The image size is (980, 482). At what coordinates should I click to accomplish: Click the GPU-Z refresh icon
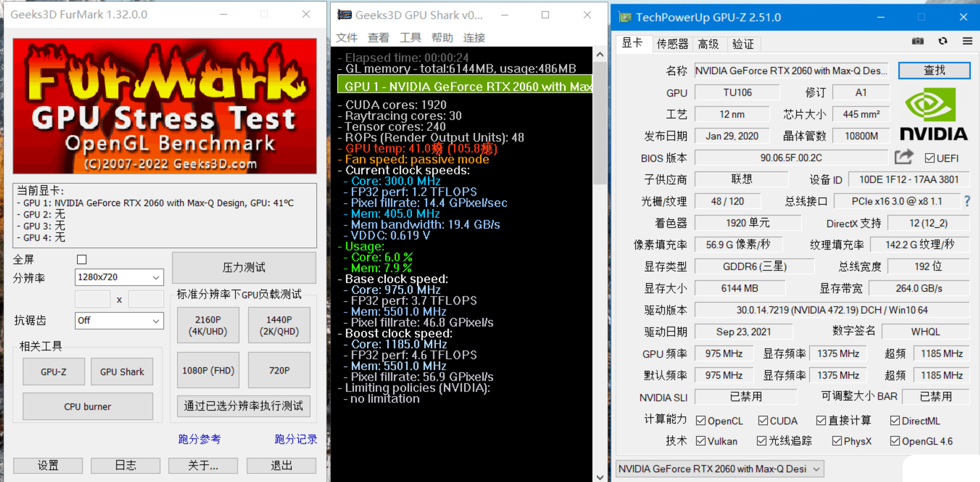943,42
